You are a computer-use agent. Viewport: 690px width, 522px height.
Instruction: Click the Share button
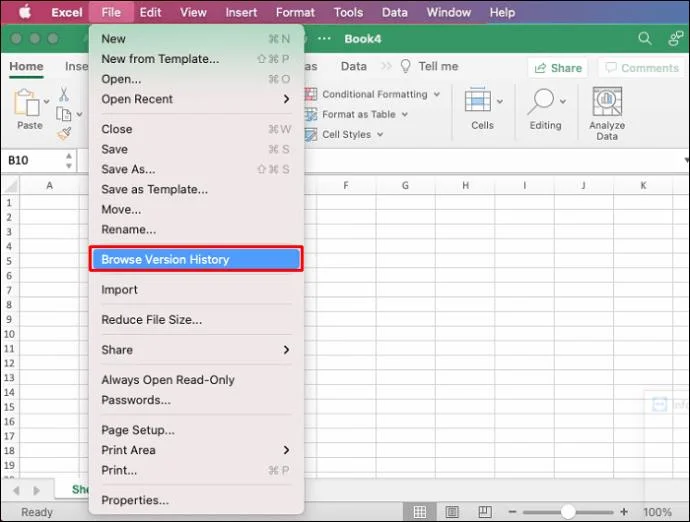(558, 68)
